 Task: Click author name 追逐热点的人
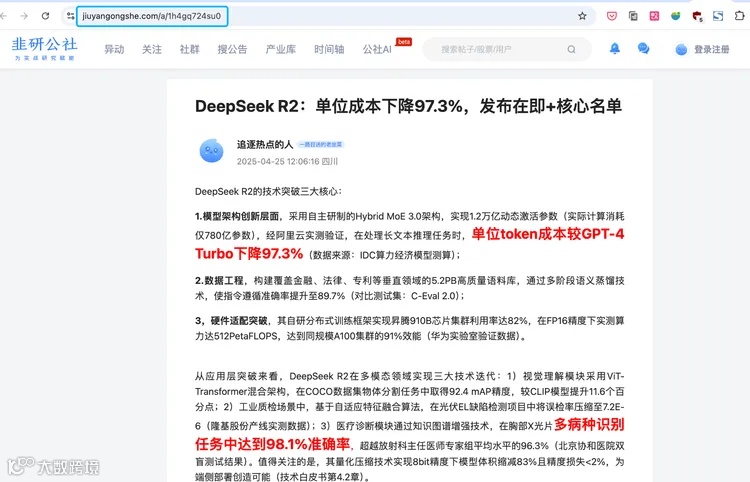[x=265, y=144]
